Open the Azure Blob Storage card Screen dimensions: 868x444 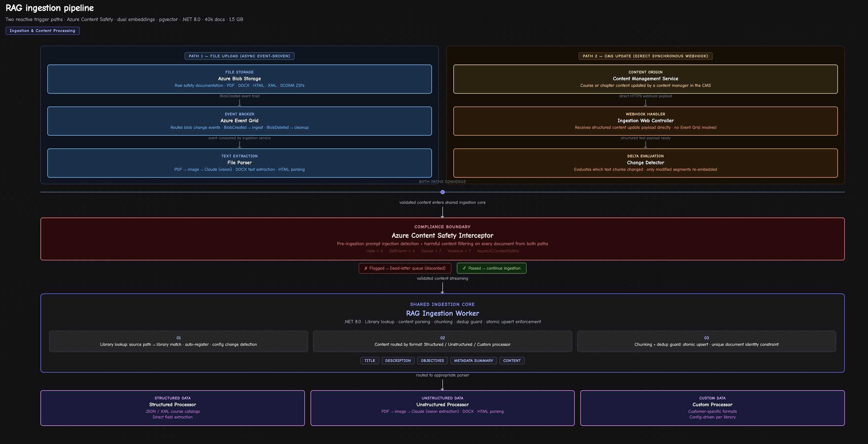click(239, 79)
